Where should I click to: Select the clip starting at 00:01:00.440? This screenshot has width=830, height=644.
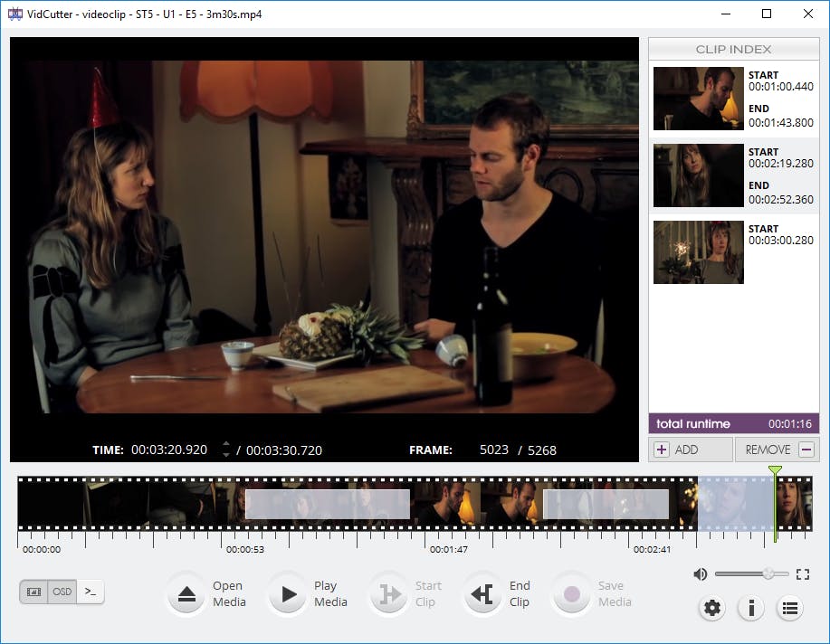tap(734, 99)
